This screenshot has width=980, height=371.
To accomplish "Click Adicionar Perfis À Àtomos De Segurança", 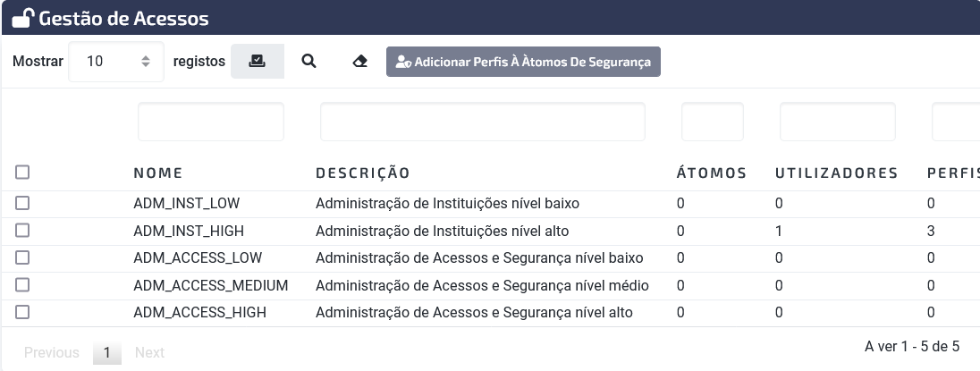I will pyautogui.click(x=523, y=62).
